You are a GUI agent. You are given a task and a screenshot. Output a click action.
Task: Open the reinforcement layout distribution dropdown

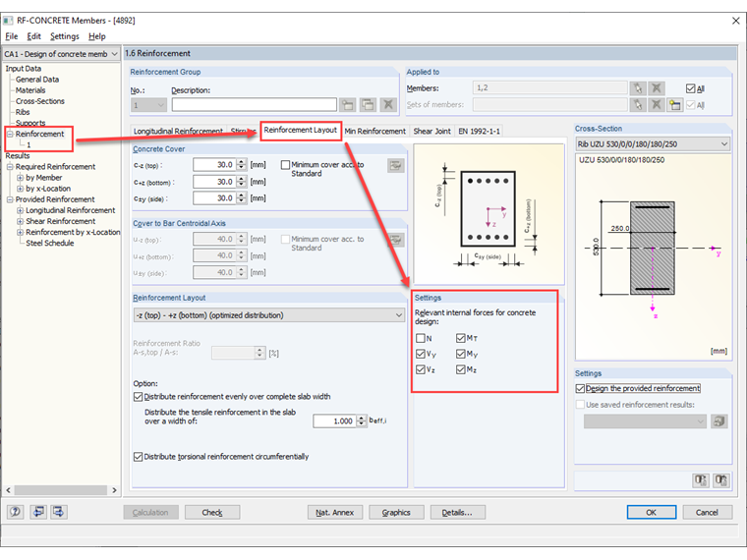tap(399, 315)
